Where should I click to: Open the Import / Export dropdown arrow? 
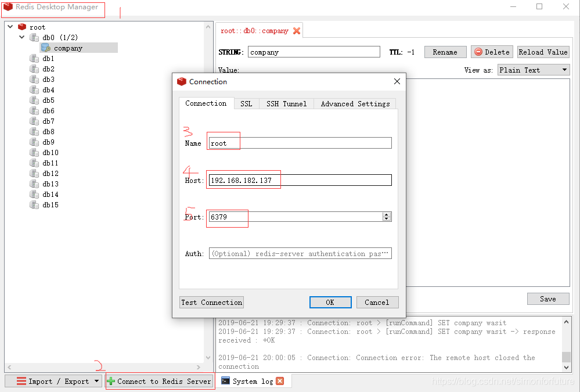pos(96,381)
